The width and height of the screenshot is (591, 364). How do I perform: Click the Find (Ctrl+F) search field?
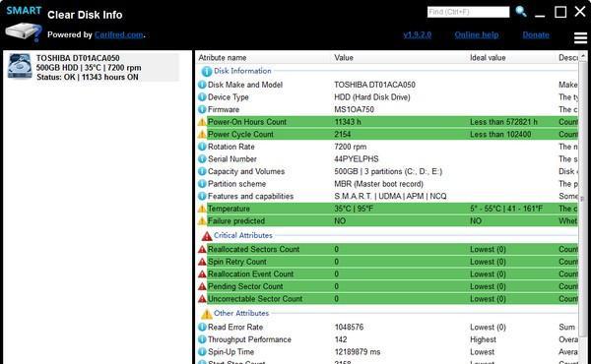click(x=468, y=12)
